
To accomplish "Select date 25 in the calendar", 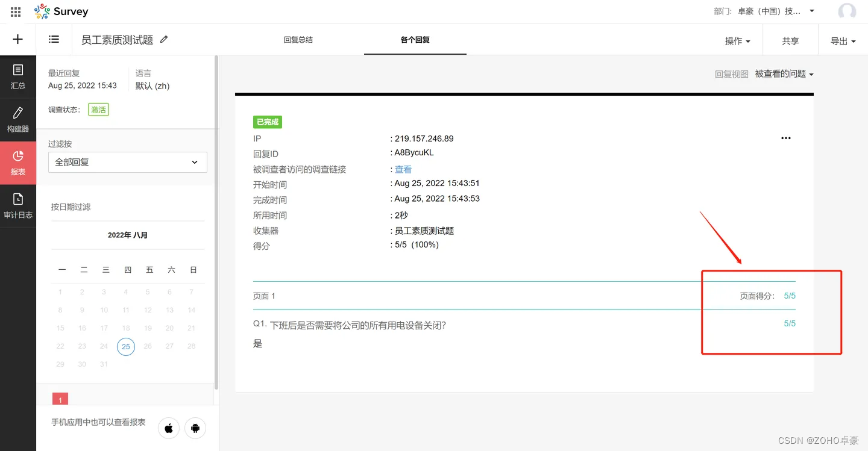I will (125, 346).
